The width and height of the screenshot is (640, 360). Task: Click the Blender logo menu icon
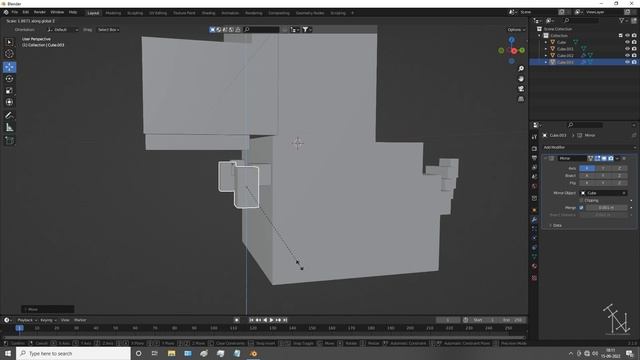[x=6, y=13]
